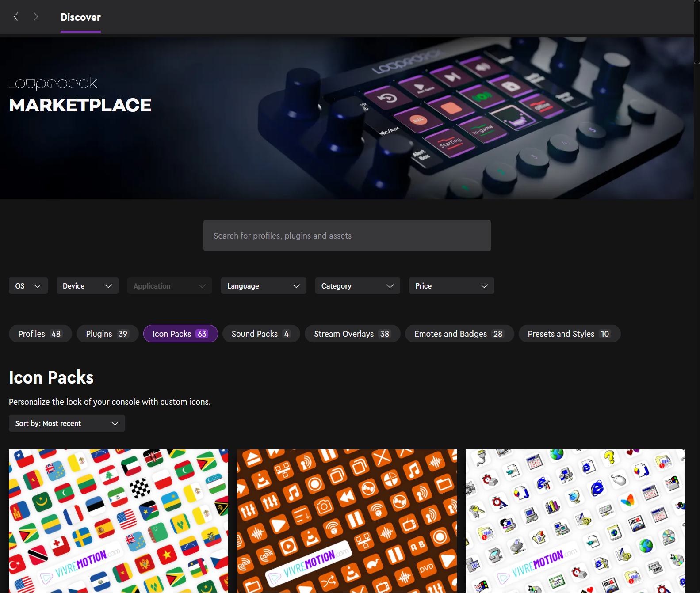Expand the Price filter dropdown

(x=451, y=286)
